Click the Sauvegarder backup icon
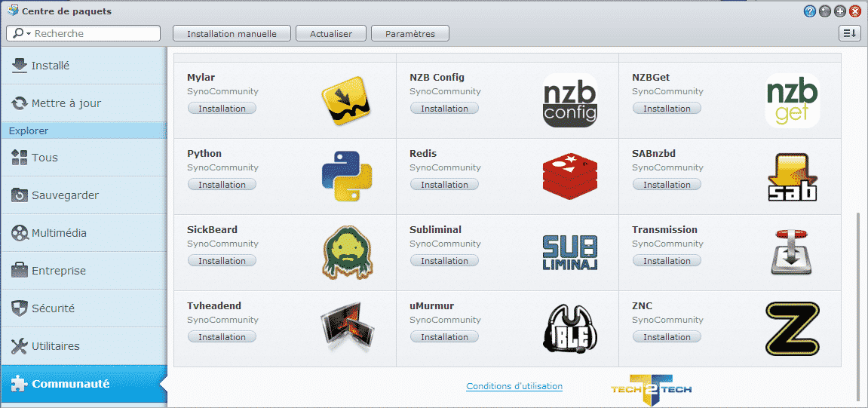Viewport: 868px width, 408px height. click(20, 195)
